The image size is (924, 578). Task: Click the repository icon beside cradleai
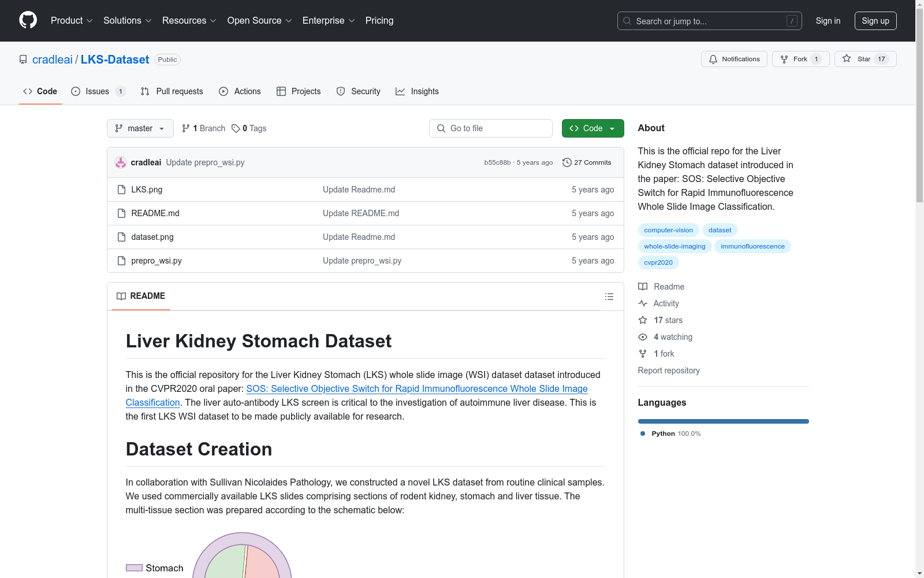(x=23, y=60)
